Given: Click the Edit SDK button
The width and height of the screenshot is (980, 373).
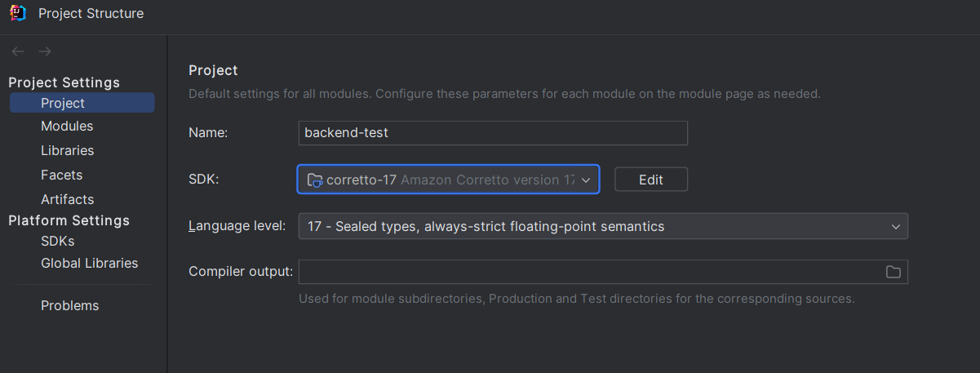Looking at the screenshot, I should coord(650,180).
